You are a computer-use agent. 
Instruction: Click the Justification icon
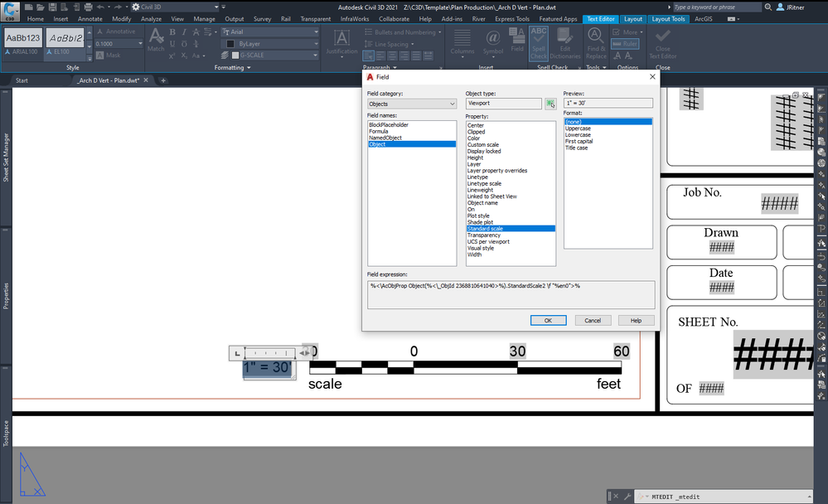click(x=342, y=38)
